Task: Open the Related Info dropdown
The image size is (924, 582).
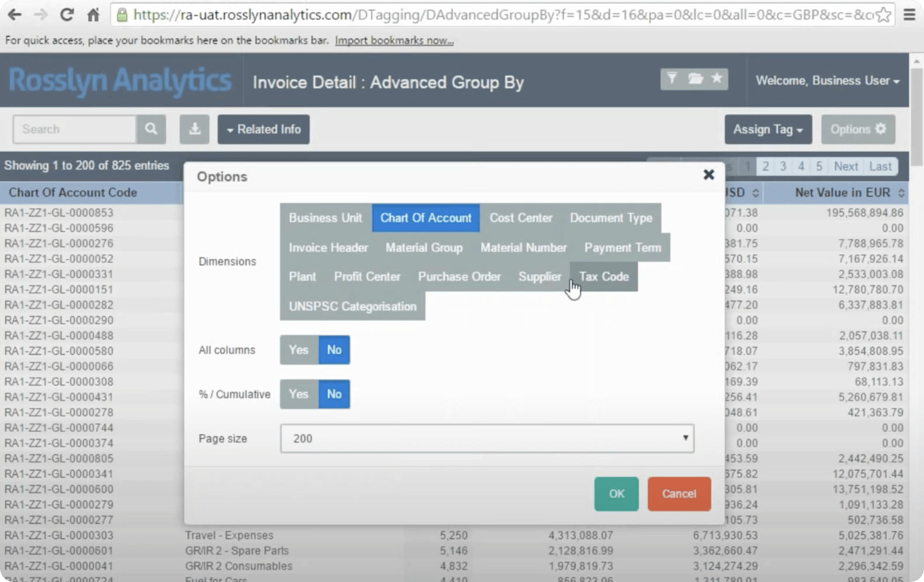Action: click(264, 129)
